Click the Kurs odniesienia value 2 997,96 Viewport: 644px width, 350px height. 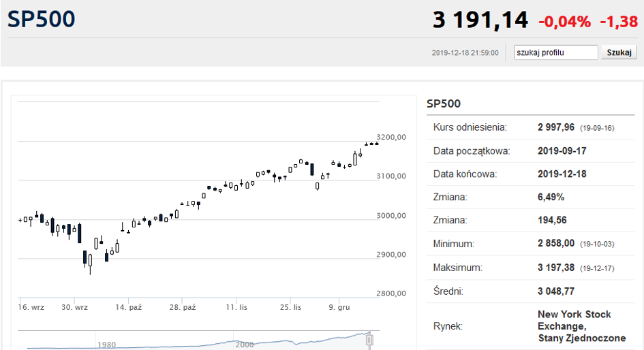556,127
